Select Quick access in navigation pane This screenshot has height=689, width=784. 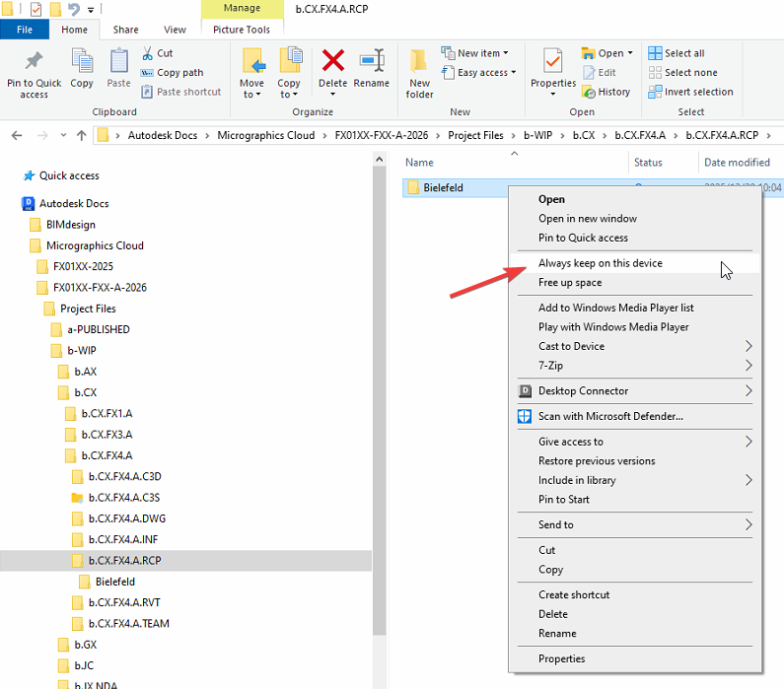pos(69,175)
